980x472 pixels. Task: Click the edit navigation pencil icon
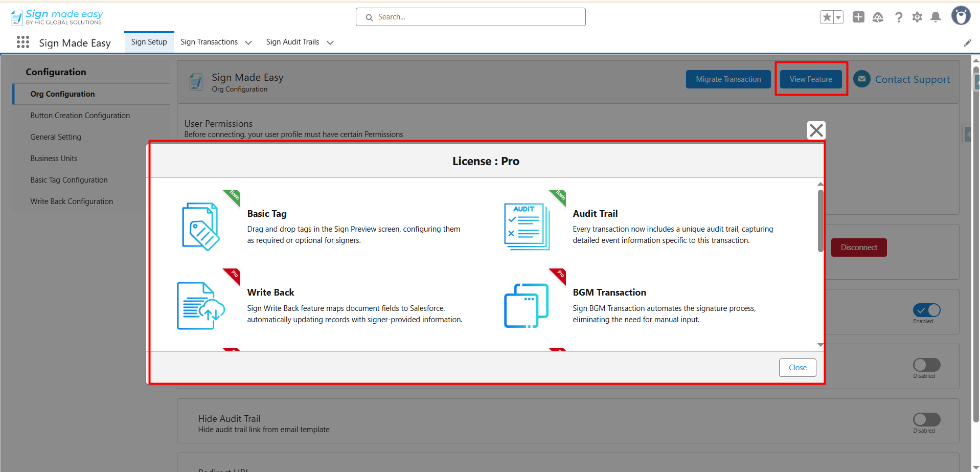click(967, 43)
